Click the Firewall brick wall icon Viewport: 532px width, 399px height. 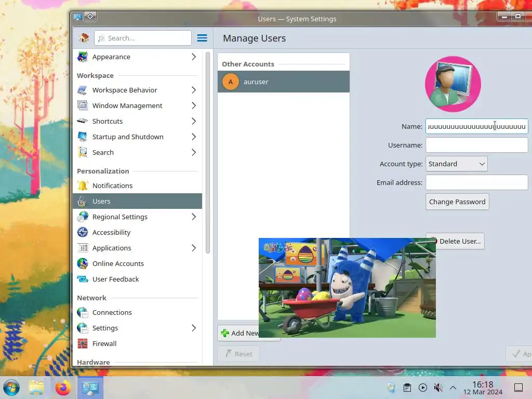click(83, 344)
